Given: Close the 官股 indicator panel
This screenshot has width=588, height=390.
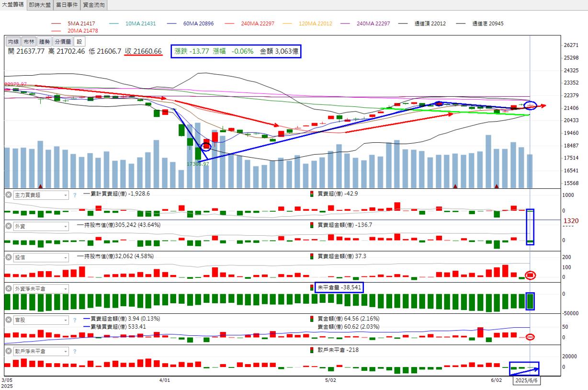Looking at the screenshot, I should [x=9, y=320].
